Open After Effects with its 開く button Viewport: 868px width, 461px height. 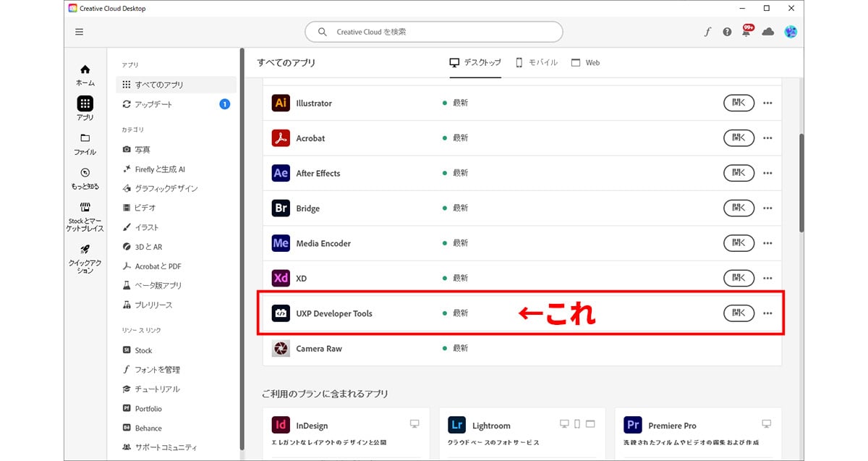coord(739,173)
